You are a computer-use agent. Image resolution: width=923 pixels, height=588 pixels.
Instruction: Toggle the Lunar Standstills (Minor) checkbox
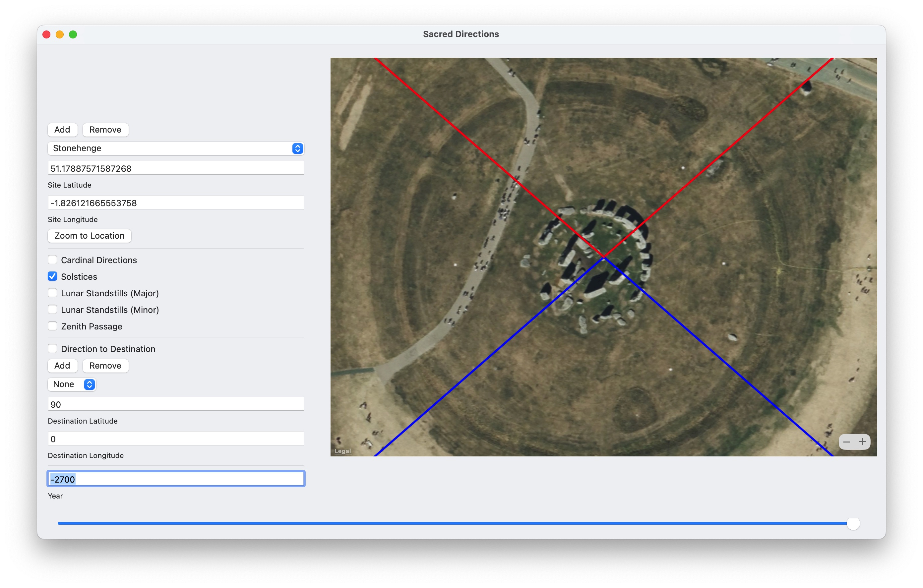point(52,309)
